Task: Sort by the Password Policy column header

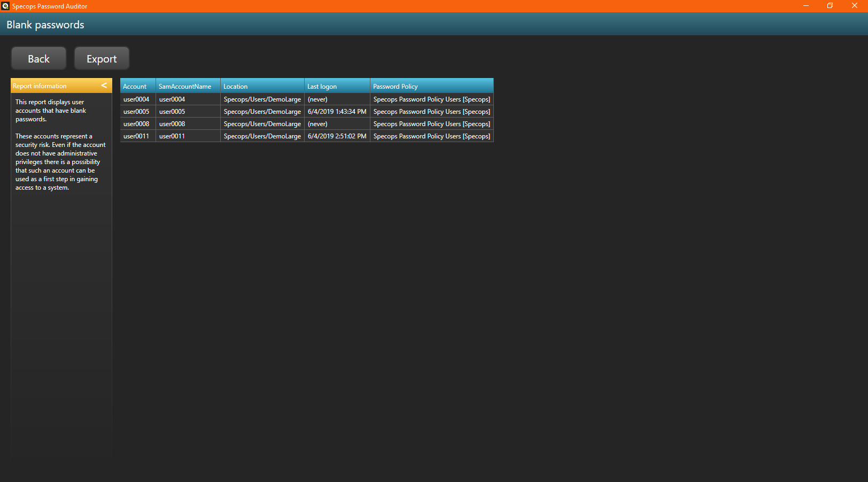Action: [x=431, y=86]
